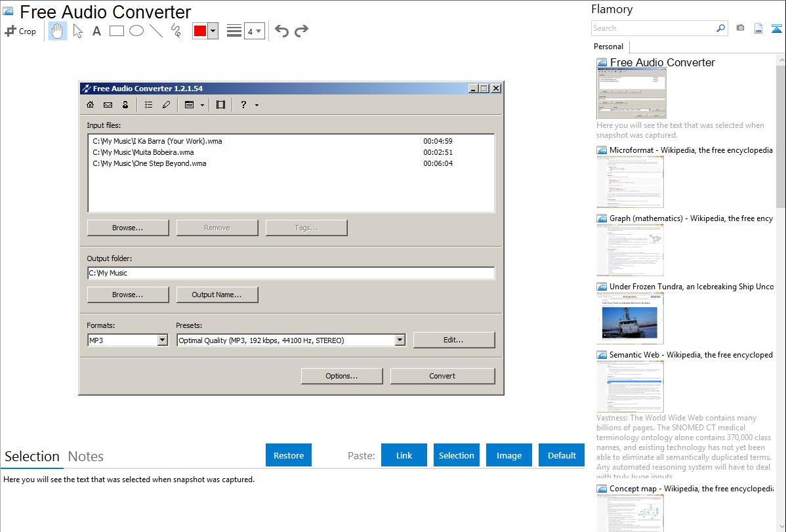Click the Concept map snapshot title

coord(692,489)
